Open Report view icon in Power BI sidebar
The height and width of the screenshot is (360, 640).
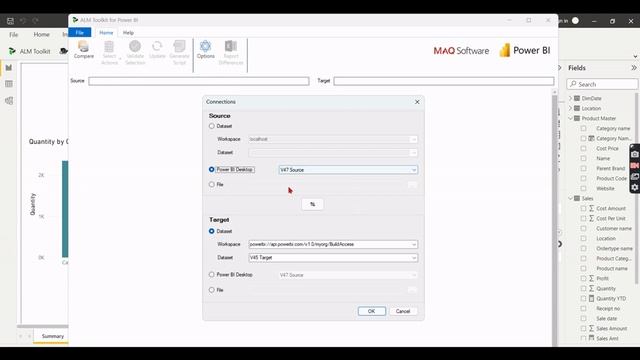coord(9,68)
